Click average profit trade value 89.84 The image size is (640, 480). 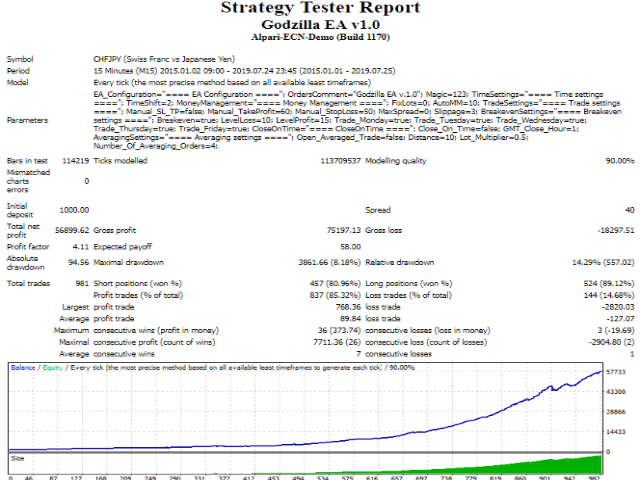pos(351,319)
